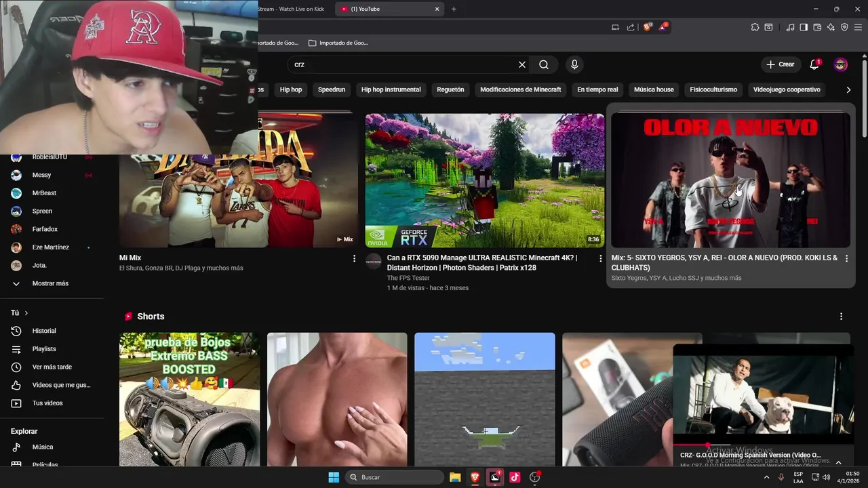The height and width of the screenshot is (488, 868).
Task: Start voice search with the microphone icon
Action: [574, 64]
